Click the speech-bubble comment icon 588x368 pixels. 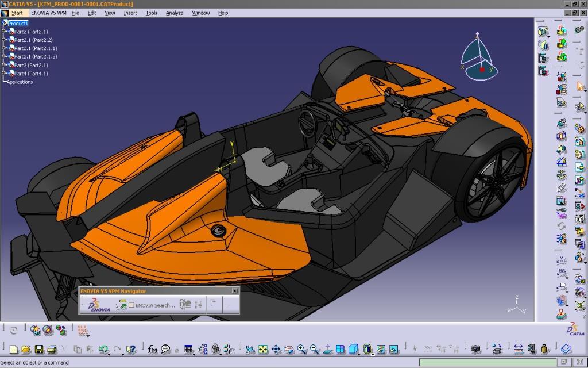pos(165,350)
